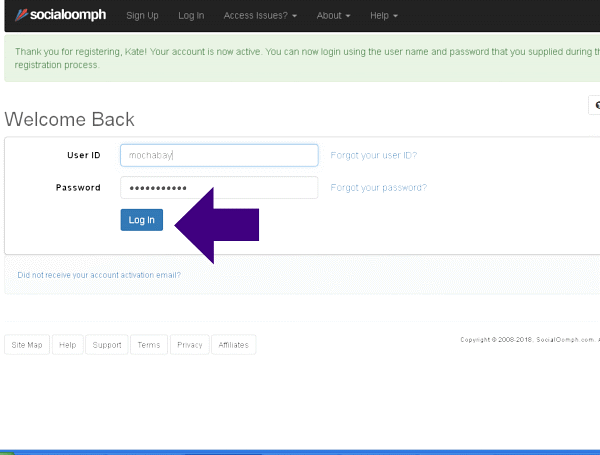Go to Sign Up in the navbar
The image size is (600, 455).
pos(142,16)
